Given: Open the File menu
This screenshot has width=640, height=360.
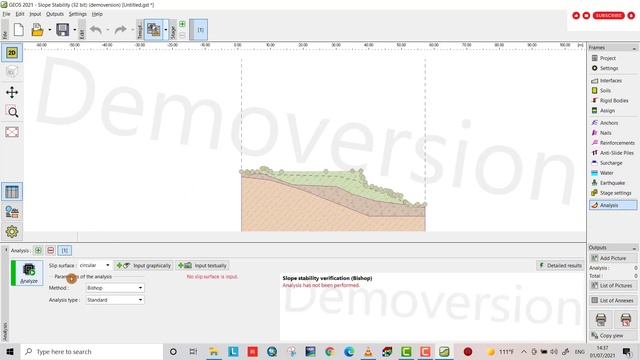Looking at the screenshot, I should coord(6,14).
